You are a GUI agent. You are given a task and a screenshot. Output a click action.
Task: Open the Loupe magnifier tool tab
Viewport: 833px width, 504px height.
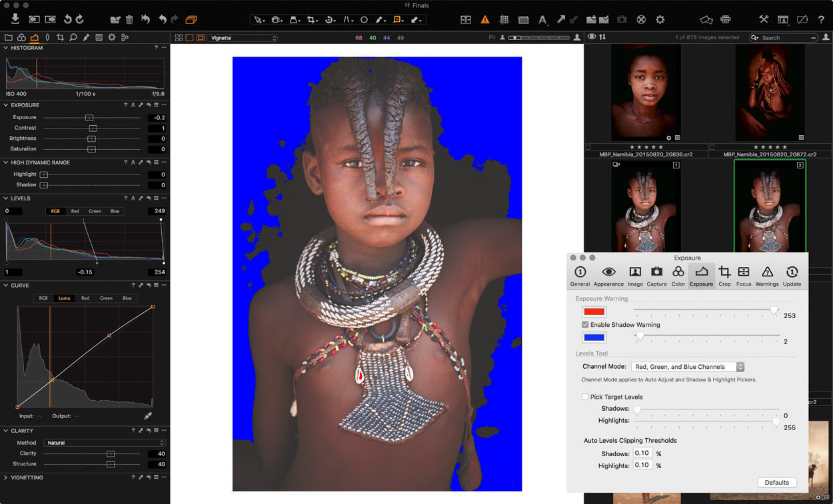coord(72,37)
